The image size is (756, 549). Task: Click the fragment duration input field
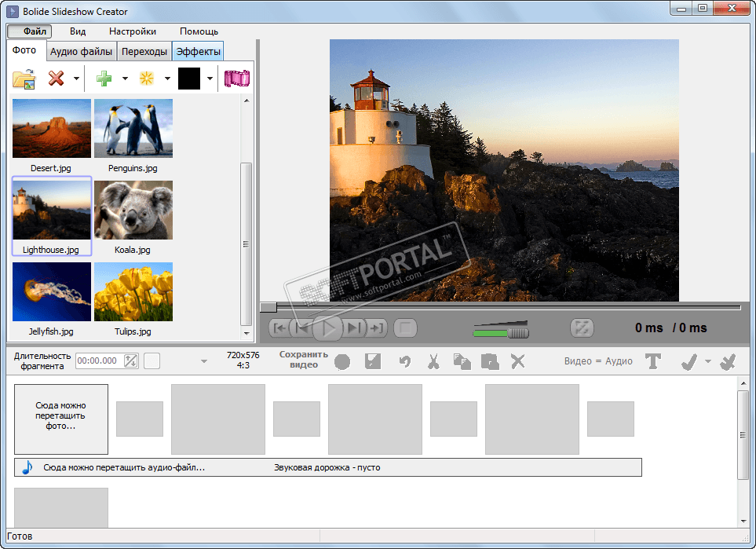(100, 361)
